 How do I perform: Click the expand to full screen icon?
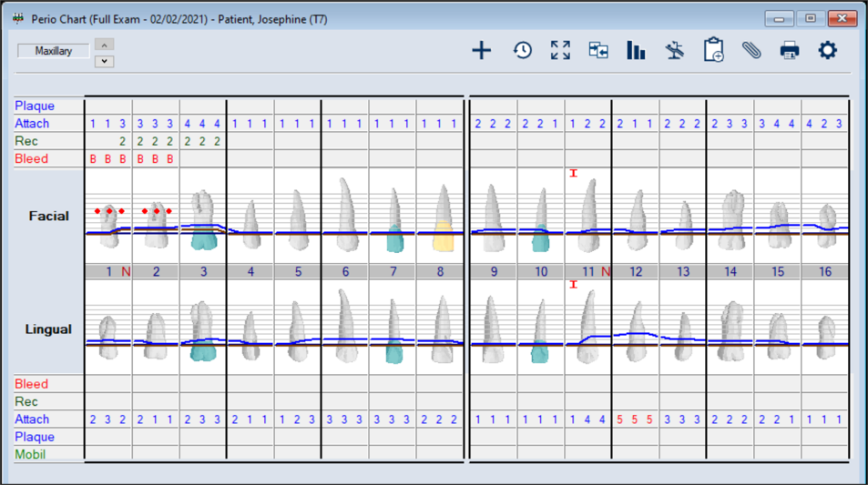pos(560,50)
